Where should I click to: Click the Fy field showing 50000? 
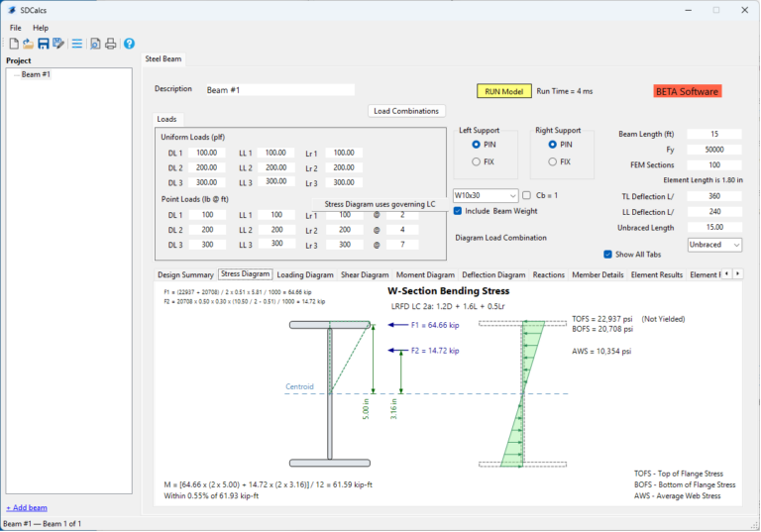coord(714,150)
